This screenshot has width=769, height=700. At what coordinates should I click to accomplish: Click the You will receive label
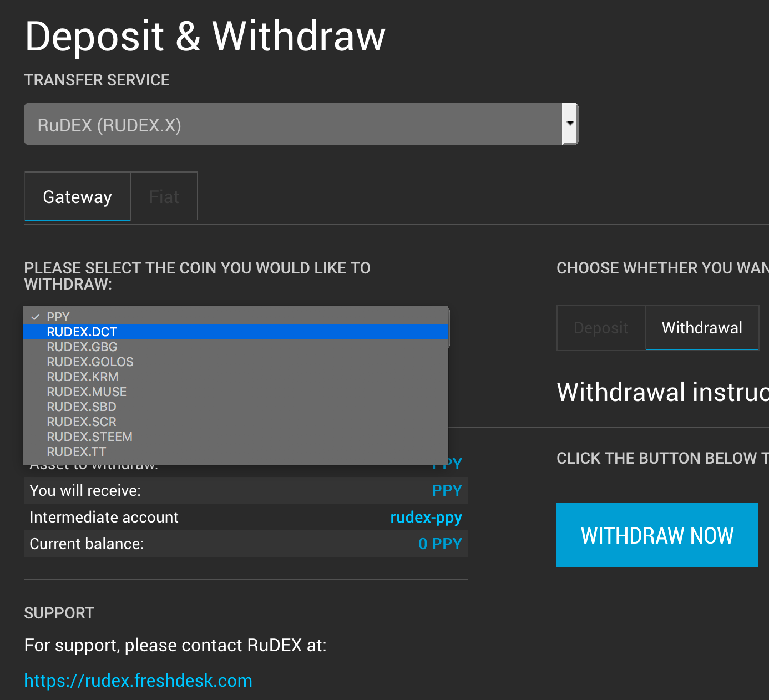pos(85,491)
